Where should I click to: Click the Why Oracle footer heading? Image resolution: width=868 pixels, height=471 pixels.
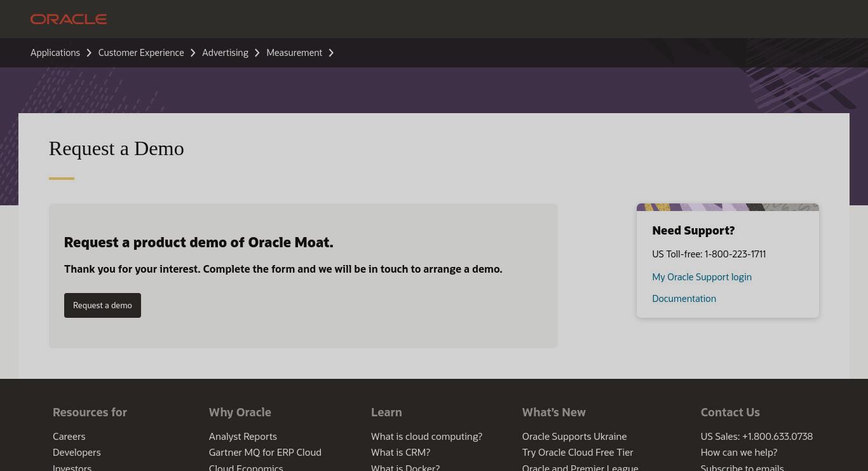coord(240,412)
